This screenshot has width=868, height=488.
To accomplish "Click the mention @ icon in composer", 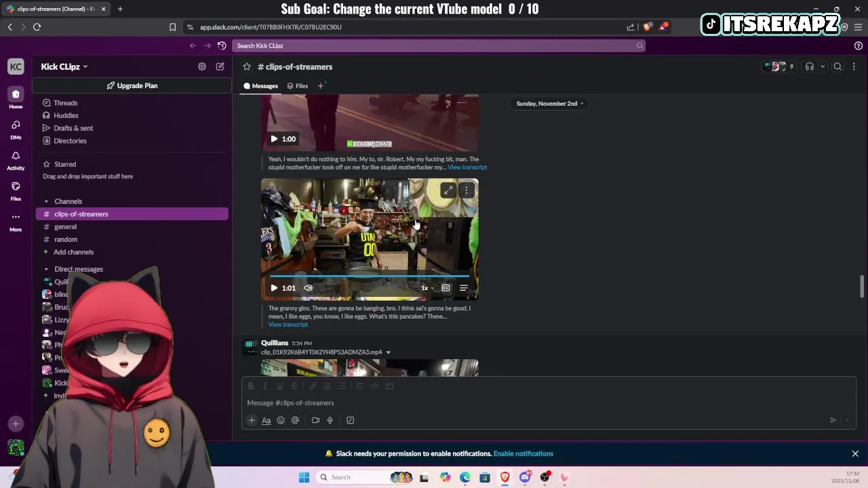I will point(295,420).
